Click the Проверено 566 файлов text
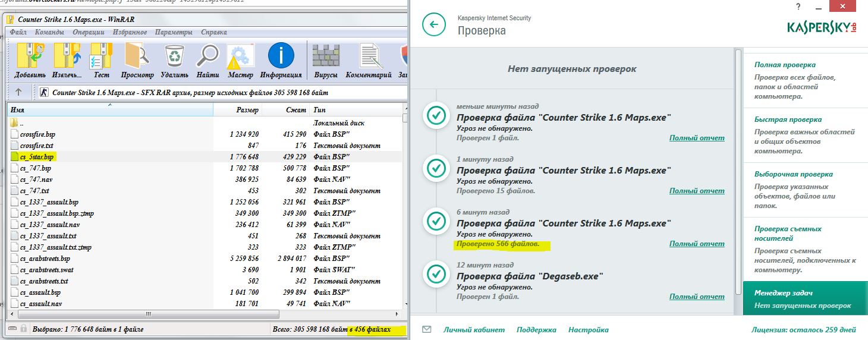The image size is (868, 340). point(498,244)
